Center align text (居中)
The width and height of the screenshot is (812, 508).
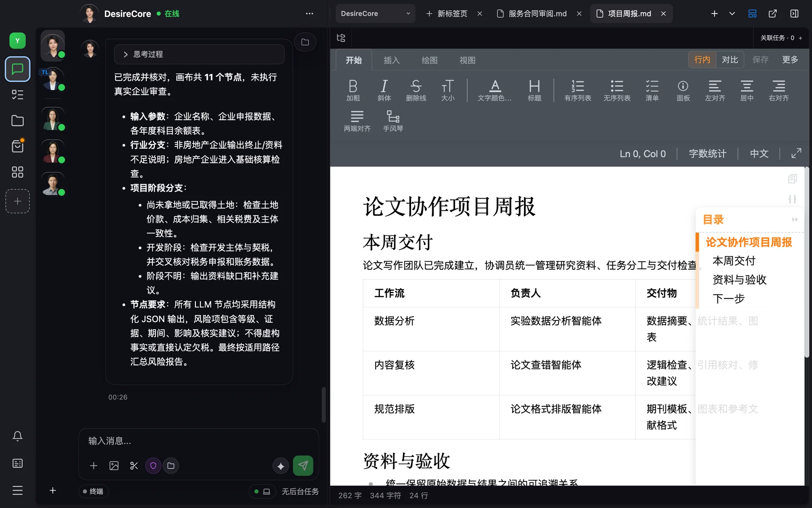[x=746, y=90]
